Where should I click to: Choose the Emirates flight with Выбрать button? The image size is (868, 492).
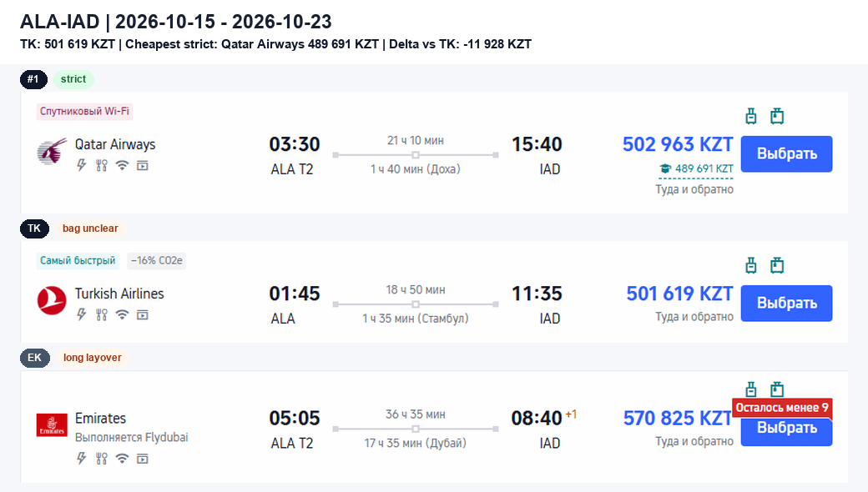786,431
